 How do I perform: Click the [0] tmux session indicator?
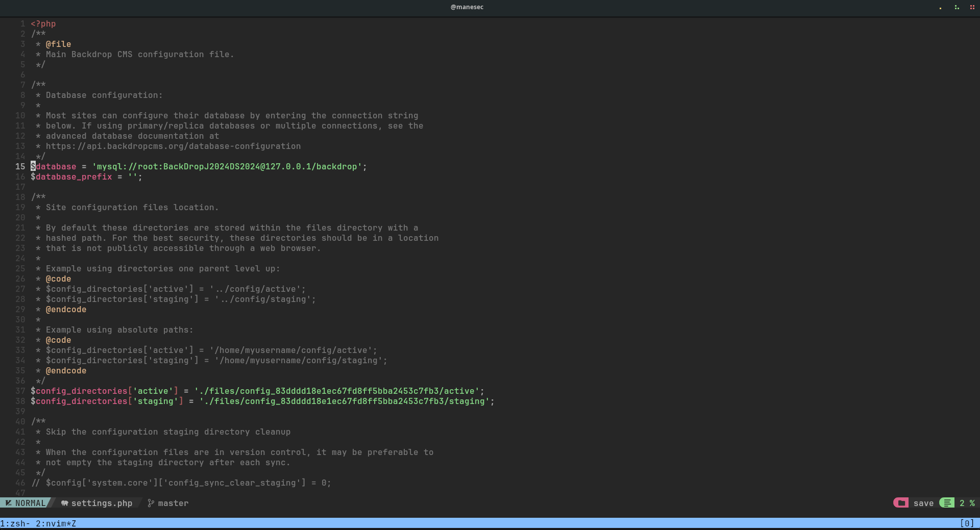tap(967, 523)
